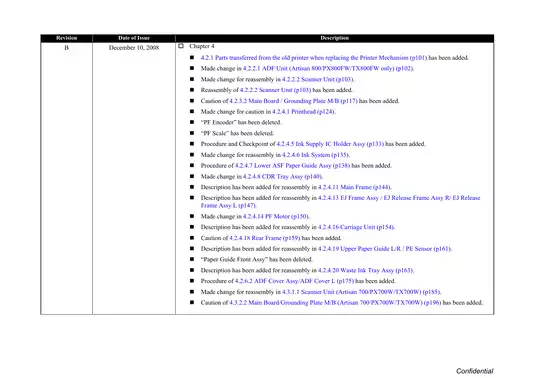Image resolution: width=535 pixels, height=378 pixels.
Task: Follow 4.2.6.2 ADF Cover Assy link
Action: click(x=294, y=281)
